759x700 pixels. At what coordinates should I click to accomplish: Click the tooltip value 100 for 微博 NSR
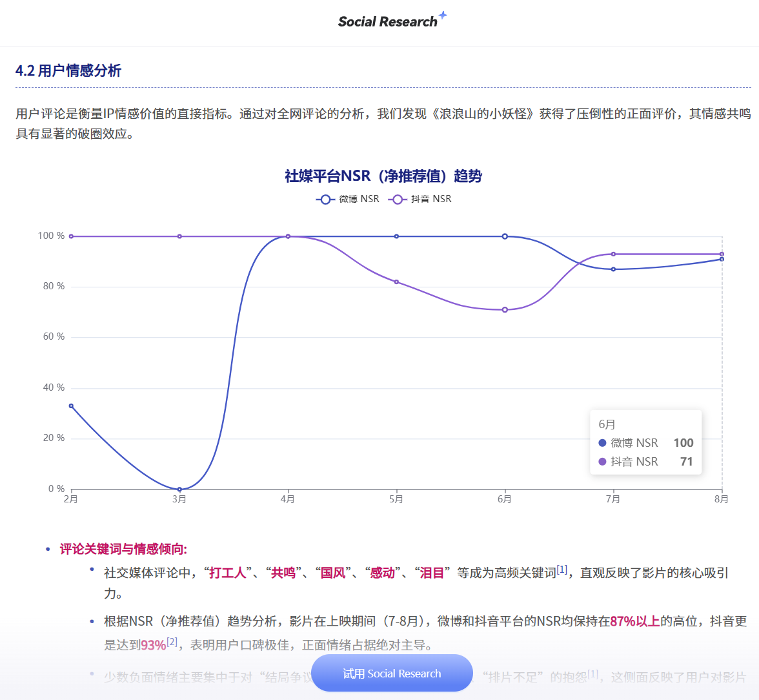tap(683, 443)
